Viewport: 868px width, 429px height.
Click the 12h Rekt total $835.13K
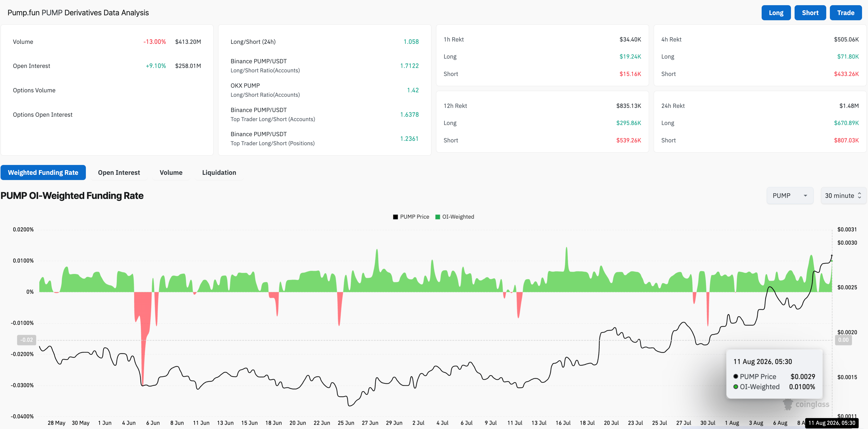click(x=629, y=106)
